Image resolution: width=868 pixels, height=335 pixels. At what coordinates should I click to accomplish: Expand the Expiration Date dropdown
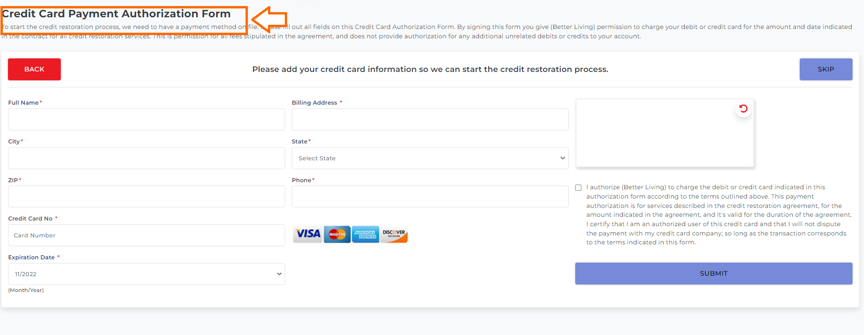pyautogui.click(x=146, y=274)
